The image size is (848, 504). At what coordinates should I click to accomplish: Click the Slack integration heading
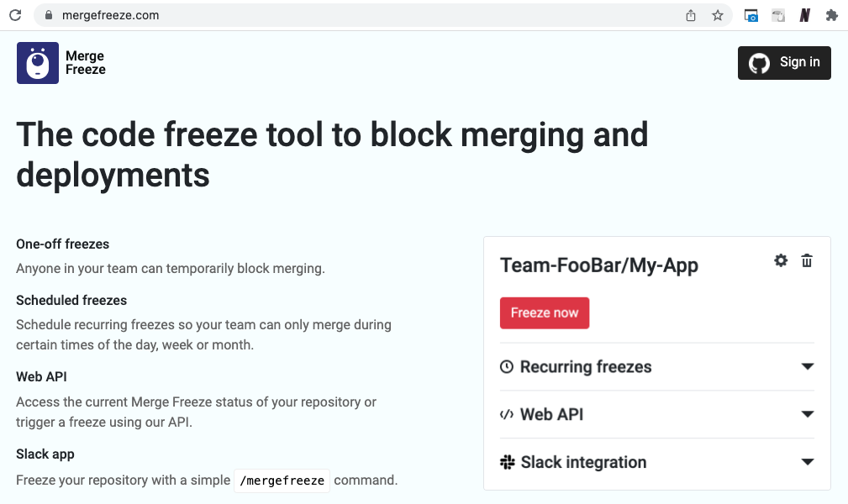coord(583,462)
